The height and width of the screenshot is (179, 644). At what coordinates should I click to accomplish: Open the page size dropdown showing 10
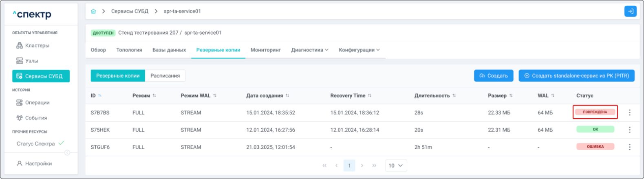click(x=396, y=166)
